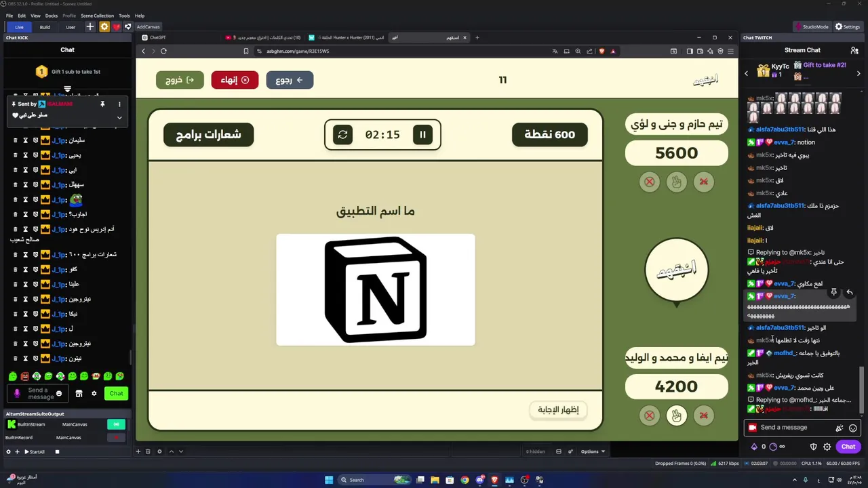
Task: Open the Scene Collection menu
Action: 97,16
